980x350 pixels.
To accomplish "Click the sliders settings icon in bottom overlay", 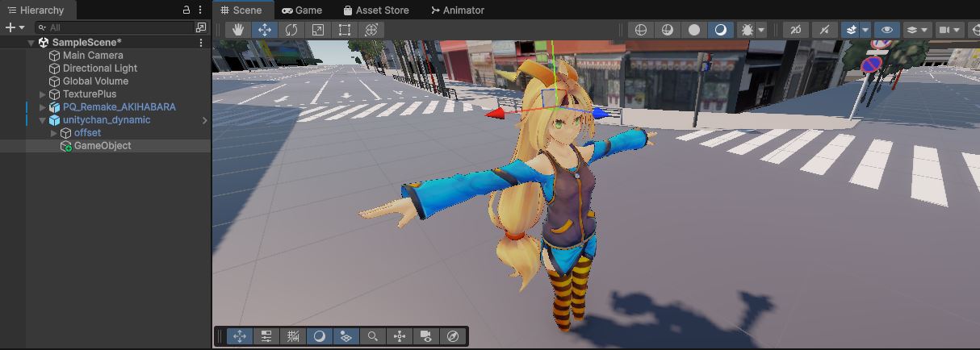I will pos(266,336).
